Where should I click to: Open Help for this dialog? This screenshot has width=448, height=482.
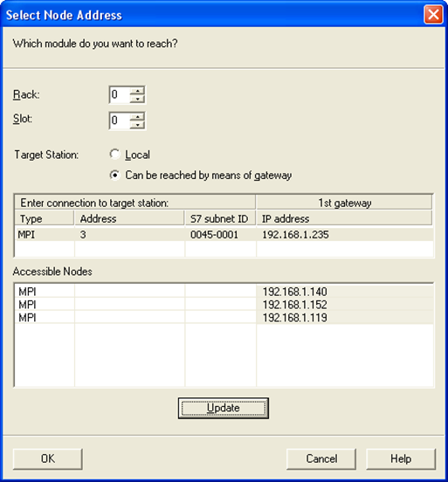pos(401,458)
